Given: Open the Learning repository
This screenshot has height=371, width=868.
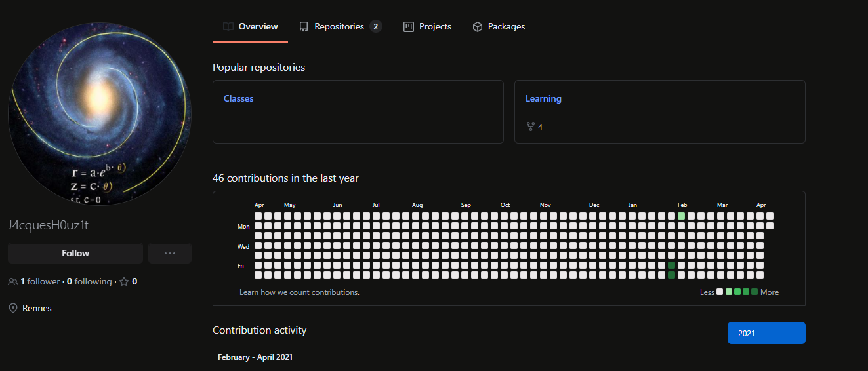Looking at the screenshot, I should click(x=543, y=98).
